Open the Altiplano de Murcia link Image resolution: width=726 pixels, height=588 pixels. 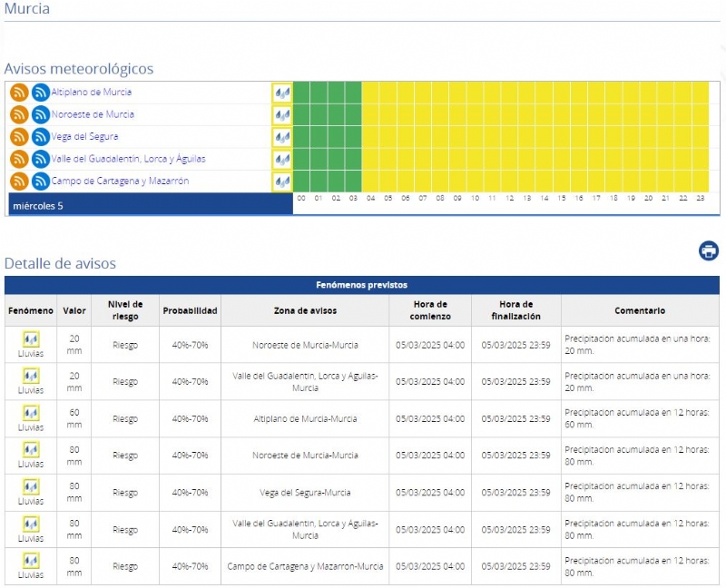coord(91,93)
